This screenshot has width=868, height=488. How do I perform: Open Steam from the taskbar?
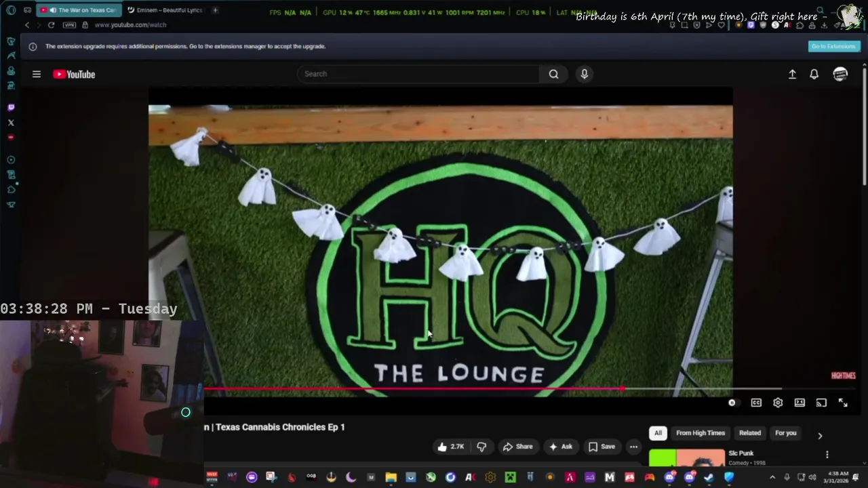pyautogui.click(x=709, y=478)
